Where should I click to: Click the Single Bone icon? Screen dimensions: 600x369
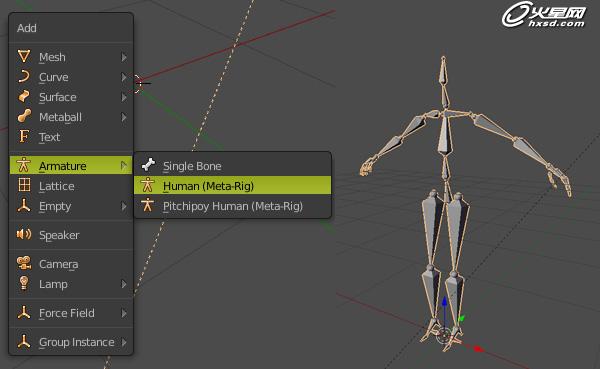click(148, 165)
